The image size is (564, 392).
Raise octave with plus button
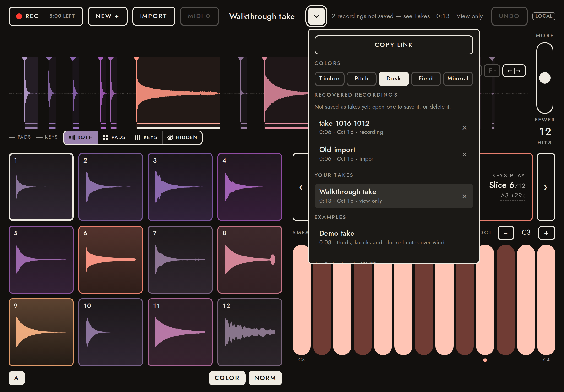(x=546, y=233)
